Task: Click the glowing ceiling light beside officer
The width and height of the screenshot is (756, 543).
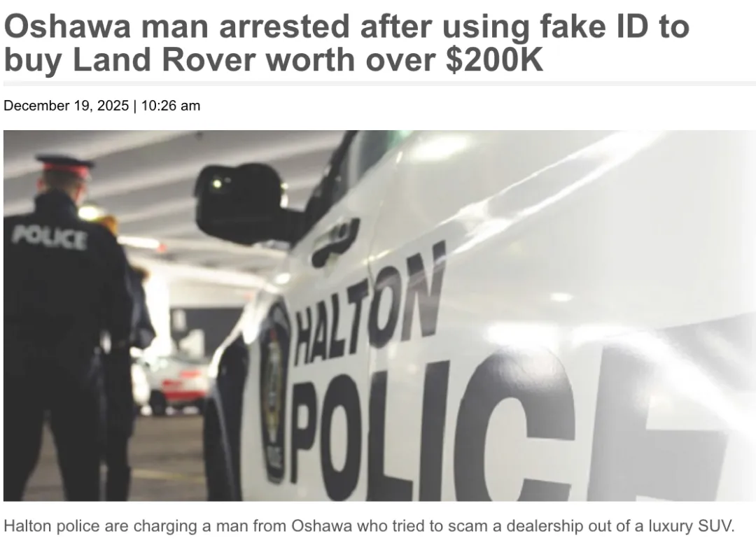Action: pos(90,213)
